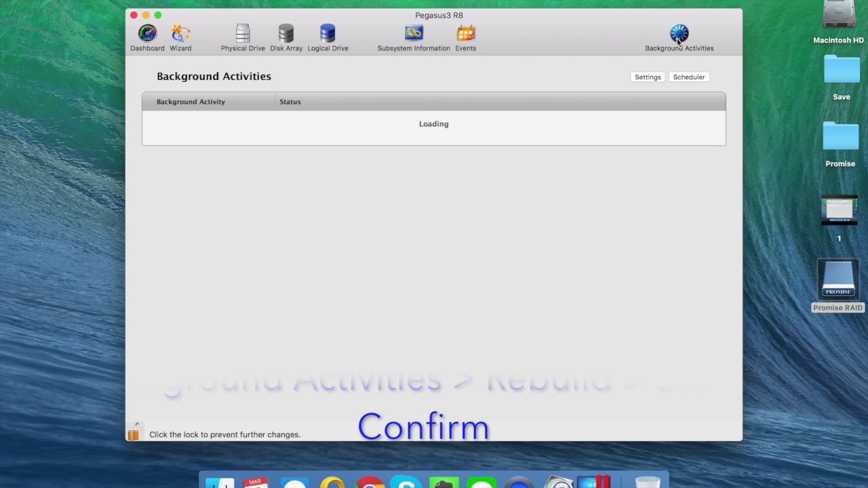Show Subsystem Information
This screenshot has height=488, width=868.
[x=414, y=38]
